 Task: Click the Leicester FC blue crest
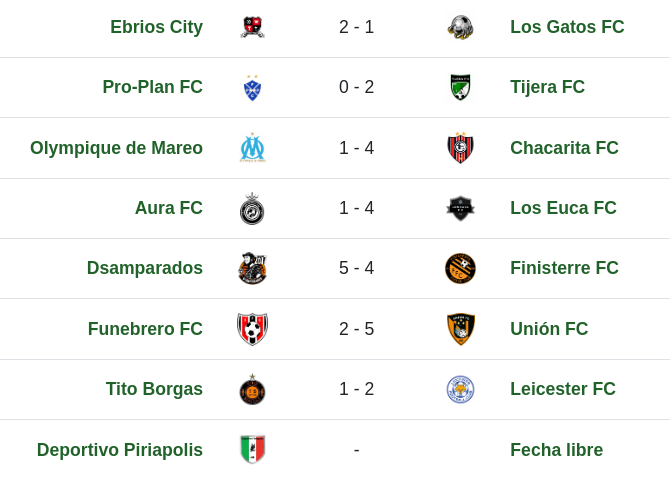(461, 389)
